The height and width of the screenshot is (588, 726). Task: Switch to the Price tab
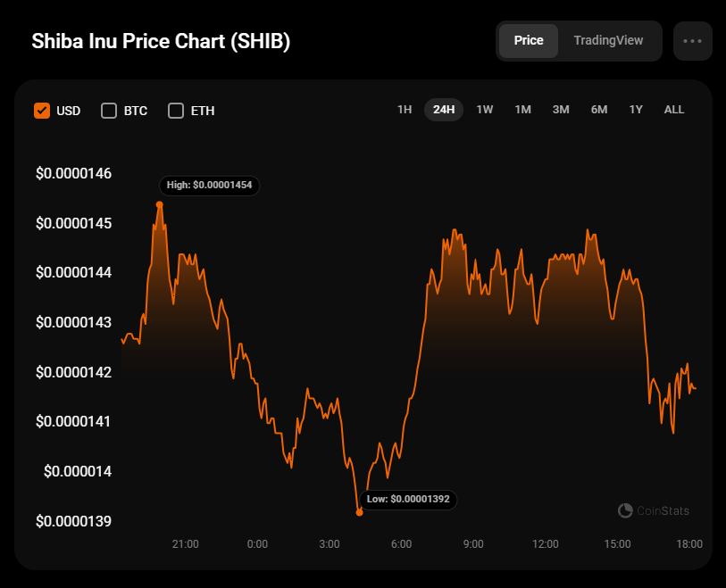tap(529, 41)
